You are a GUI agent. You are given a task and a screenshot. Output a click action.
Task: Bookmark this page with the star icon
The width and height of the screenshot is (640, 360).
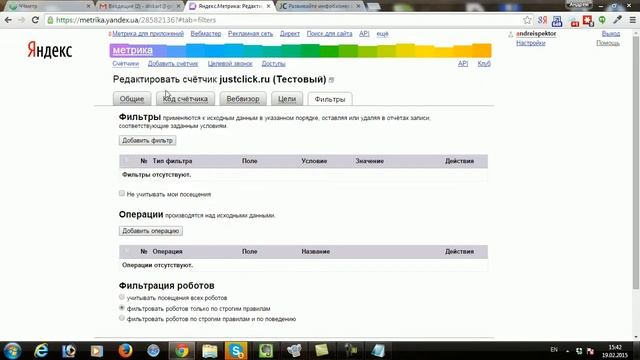click(527, 20)
